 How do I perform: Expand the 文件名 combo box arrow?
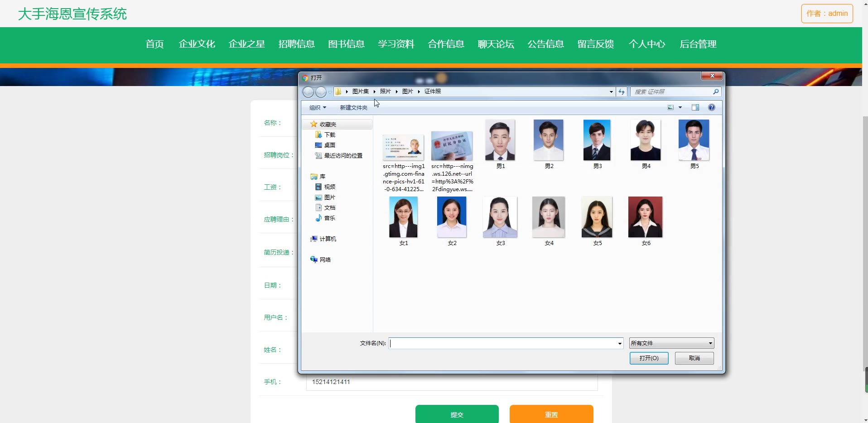(x=620, y=343)
